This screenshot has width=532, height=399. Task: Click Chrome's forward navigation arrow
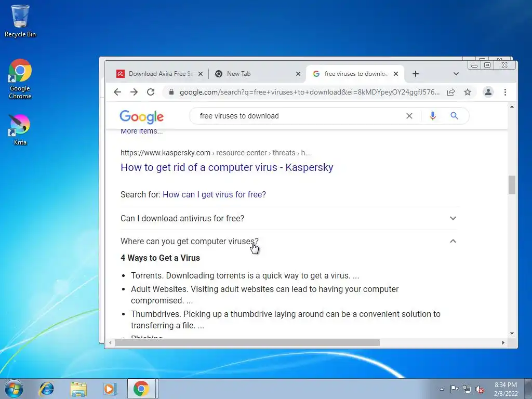134,92
